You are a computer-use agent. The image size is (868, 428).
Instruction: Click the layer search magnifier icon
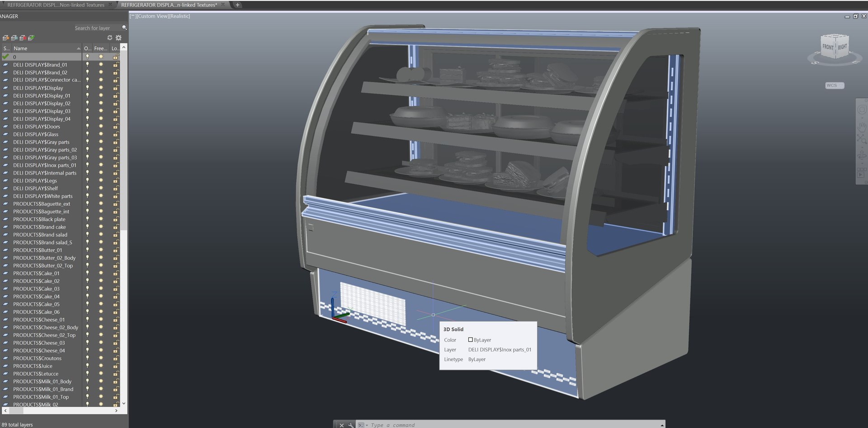pyautogui.click(x=124, y=28)
